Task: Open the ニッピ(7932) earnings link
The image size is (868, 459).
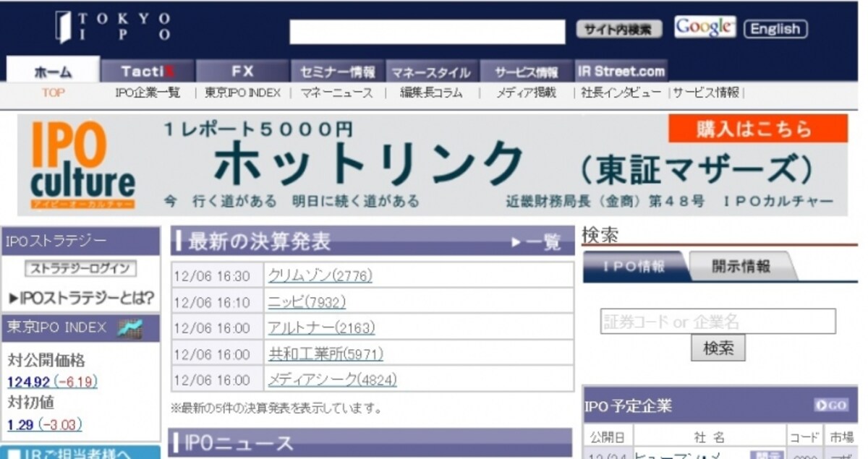Action: point(307,301)
